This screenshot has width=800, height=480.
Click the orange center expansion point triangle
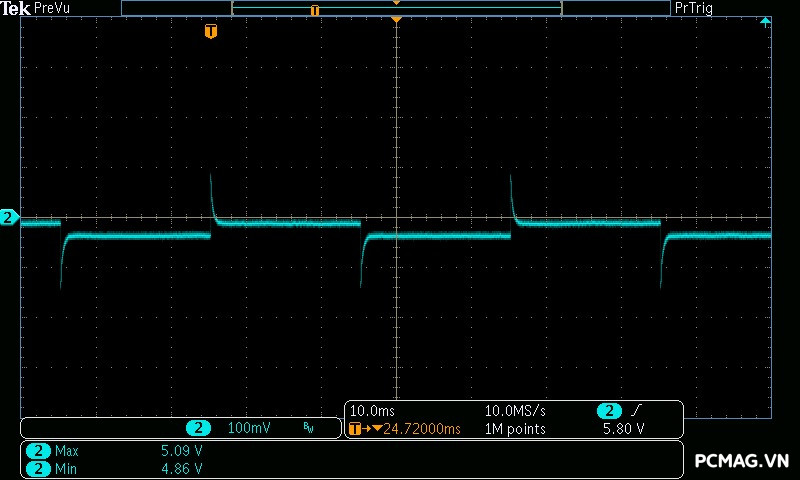click(397, 20)
